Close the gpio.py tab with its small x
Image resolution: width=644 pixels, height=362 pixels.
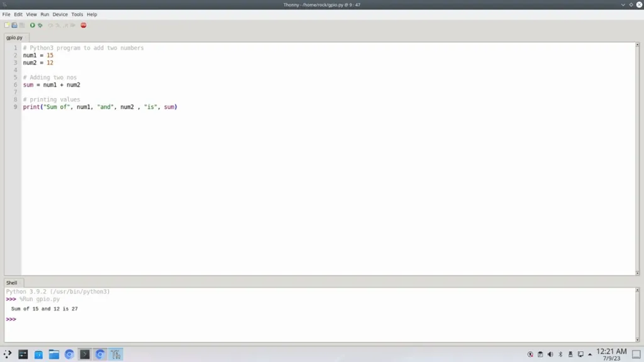tap(26, 37)
